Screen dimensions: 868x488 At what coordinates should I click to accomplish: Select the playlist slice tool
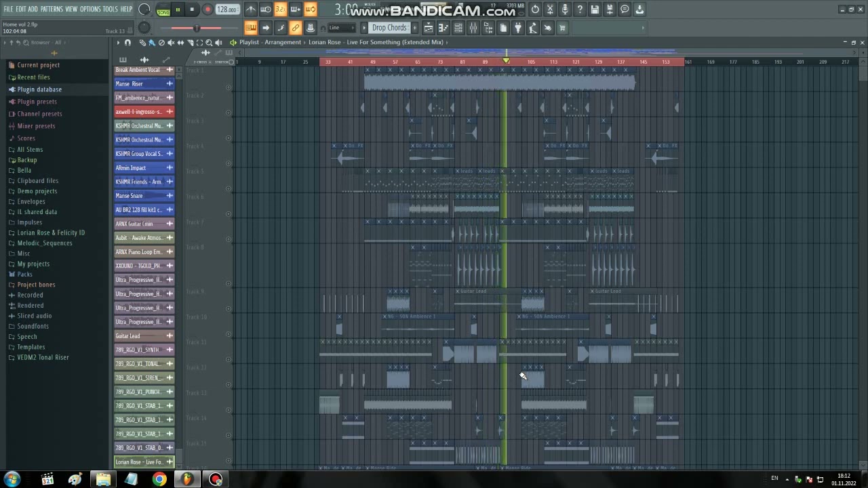point(190,43)
